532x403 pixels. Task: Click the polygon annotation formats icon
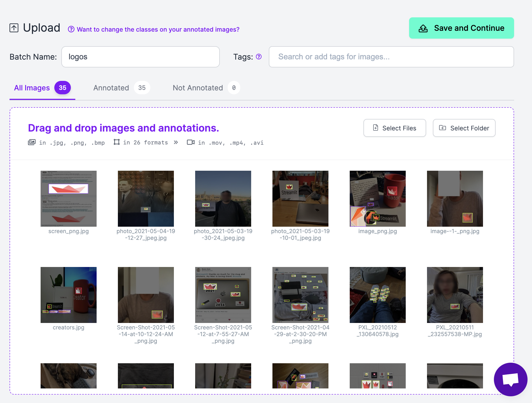117,142
